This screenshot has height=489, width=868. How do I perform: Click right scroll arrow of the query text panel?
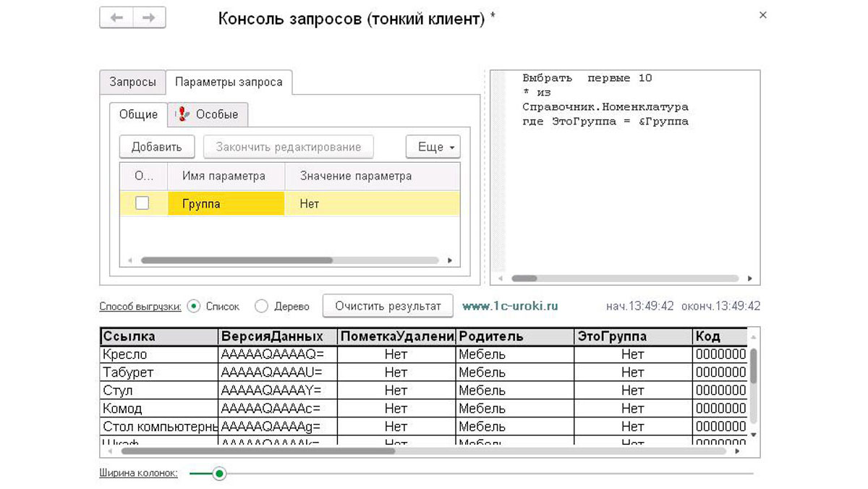click(x=749, y=278)
